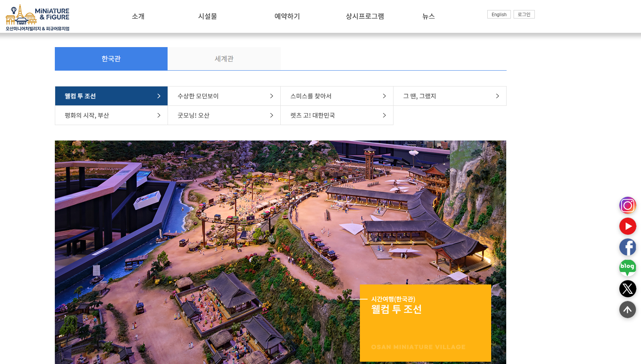
Task: Click the chevron beside 웰컴 투 조선
Action: pyautogui.click(x=159, y=96)
